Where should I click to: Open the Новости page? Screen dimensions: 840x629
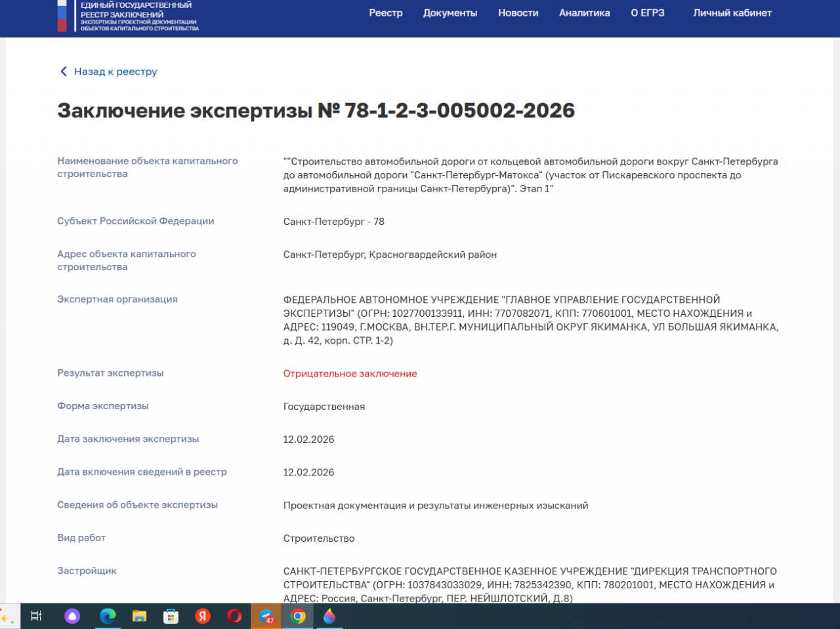518,13
